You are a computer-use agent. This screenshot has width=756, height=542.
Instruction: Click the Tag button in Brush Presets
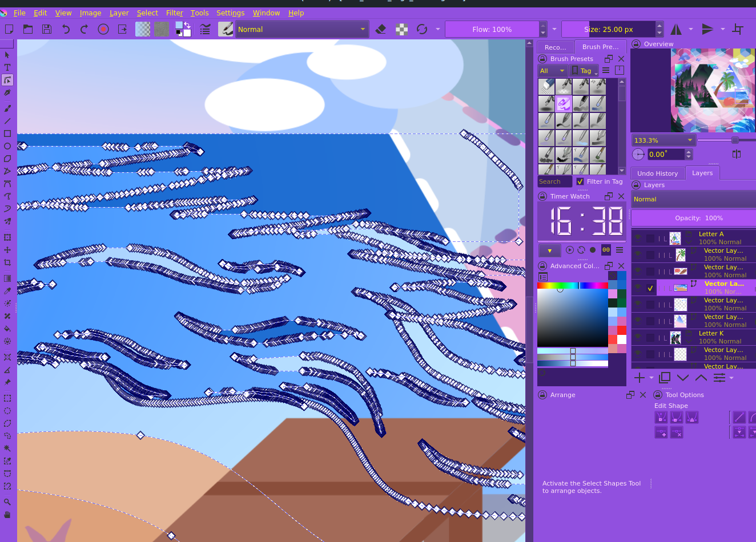[x=585, y=71]
